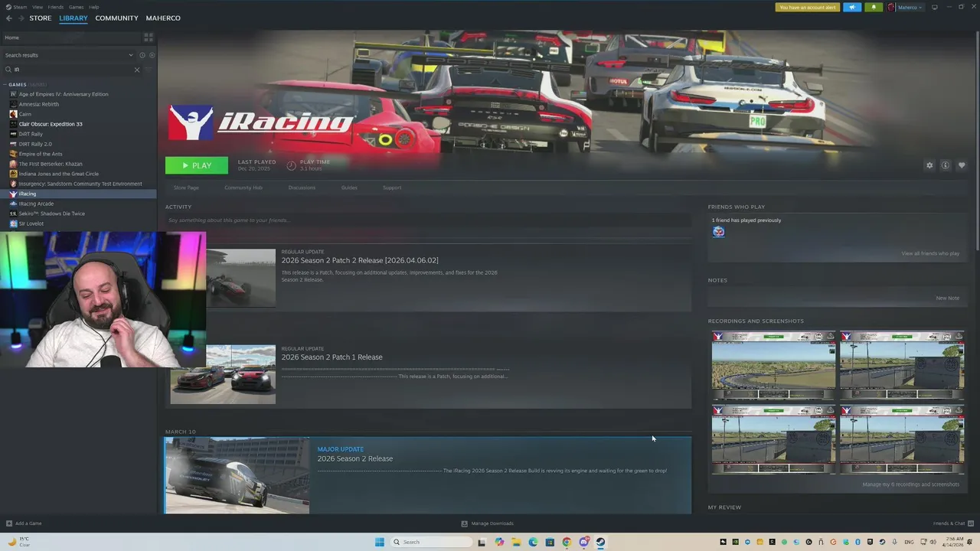Switch to the STORE tab
Screen dimensions: 980x551
click(41, 18)
